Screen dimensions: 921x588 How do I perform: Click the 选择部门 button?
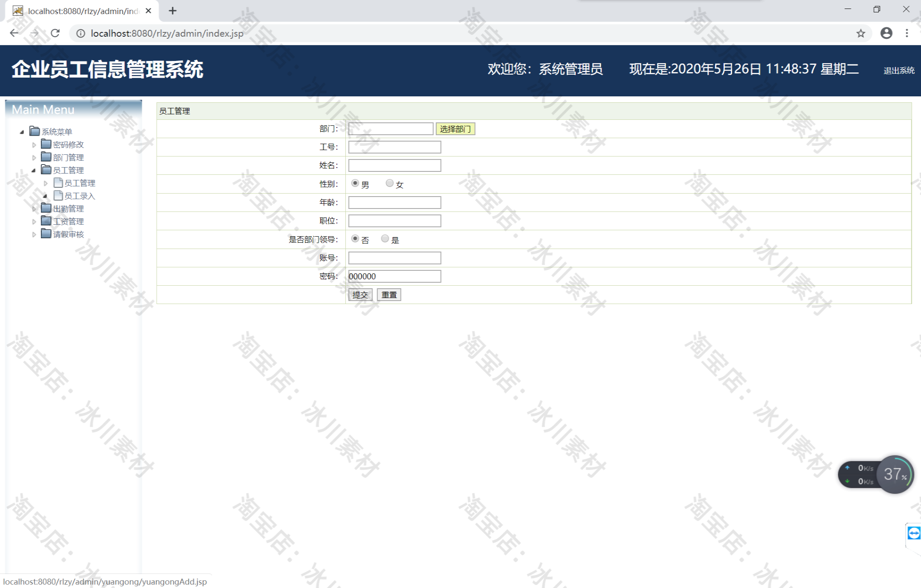click(x=455, y=129)
